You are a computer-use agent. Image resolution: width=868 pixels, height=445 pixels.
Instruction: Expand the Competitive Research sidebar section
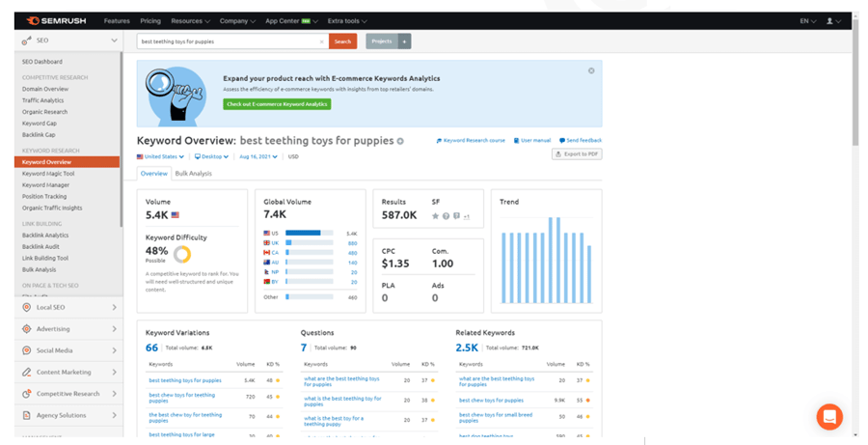(x=114, y=394)
